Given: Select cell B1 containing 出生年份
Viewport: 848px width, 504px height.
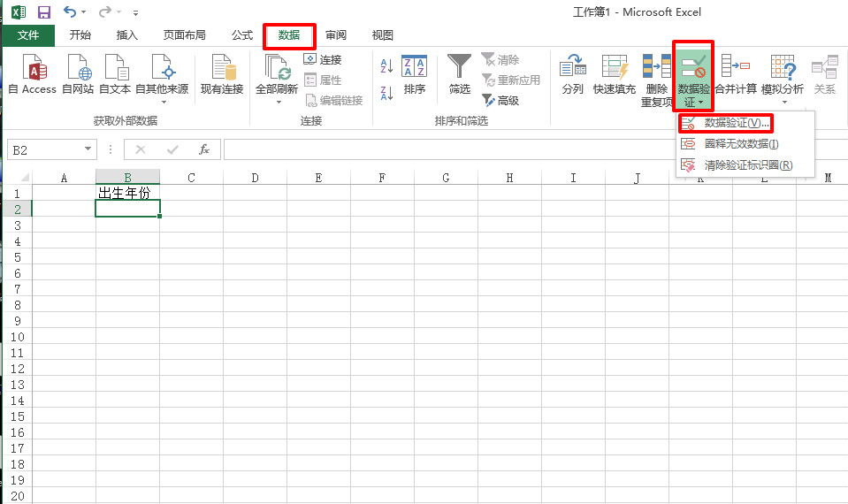Looking at the screenshot, I should pos(127,193).
